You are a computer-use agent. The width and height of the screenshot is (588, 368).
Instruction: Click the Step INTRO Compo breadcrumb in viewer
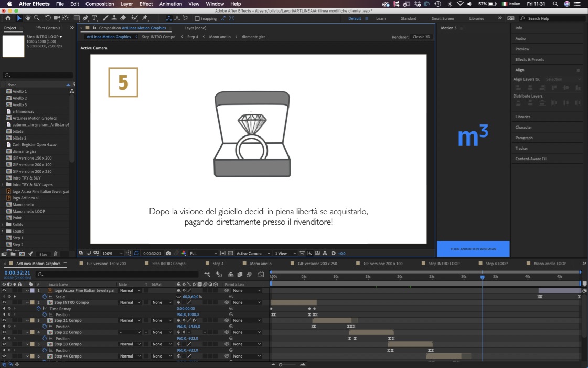pos(158,37)
